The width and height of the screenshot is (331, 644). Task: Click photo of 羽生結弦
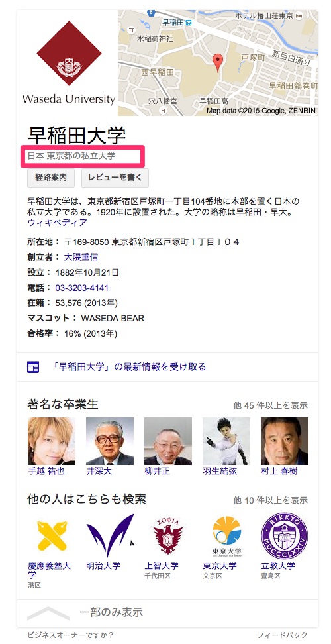[x=226, y=441]
